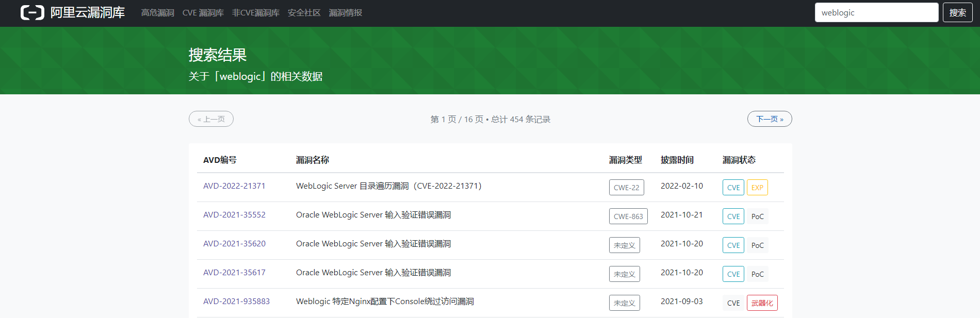Click WebLogic Server 目录遍历漏洞 CVE-2022-21371 name
980x318 pixels.
click(388, 186)
